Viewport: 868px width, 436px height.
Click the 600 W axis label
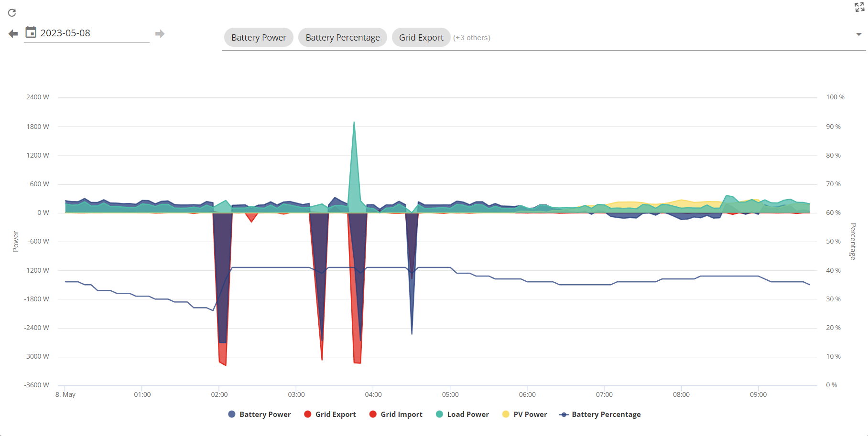(x=40, y=184)
